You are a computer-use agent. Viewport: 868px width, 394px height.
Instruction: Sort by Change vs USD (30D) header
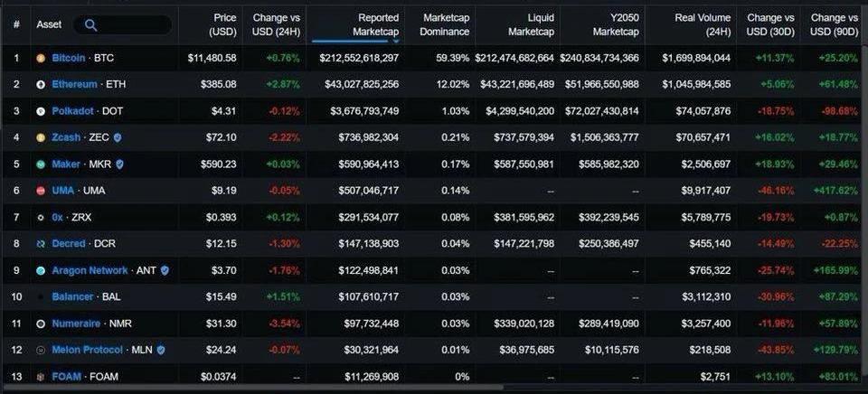click(770, 25)
